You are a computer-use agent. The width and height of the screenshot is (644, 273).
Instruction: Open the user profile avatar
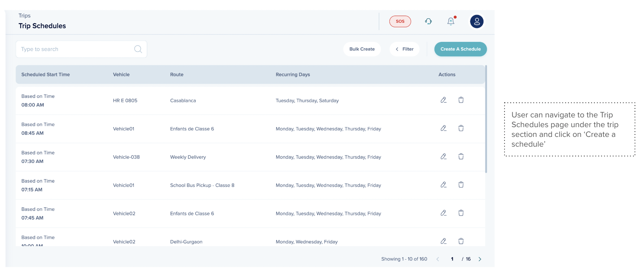coord(477,22)
